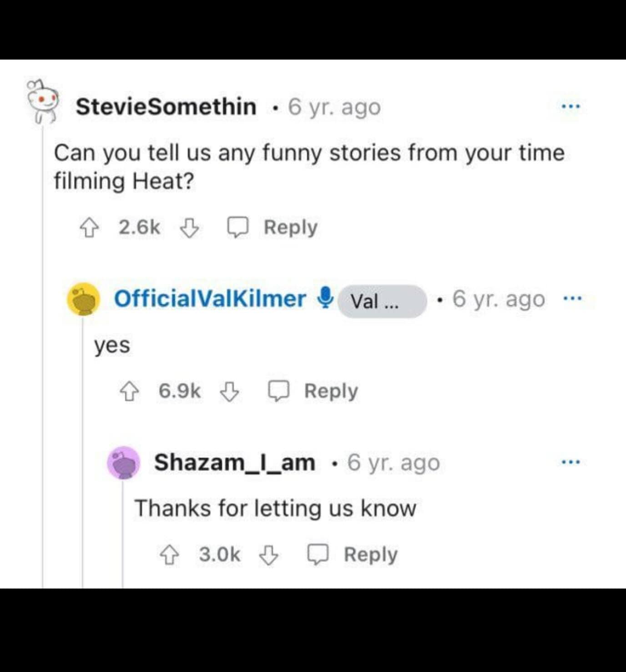Visit OfficialValKilmer's profile via username
Image resolution: width=626 pixels, height=672 pixels.
pos(210,299)
